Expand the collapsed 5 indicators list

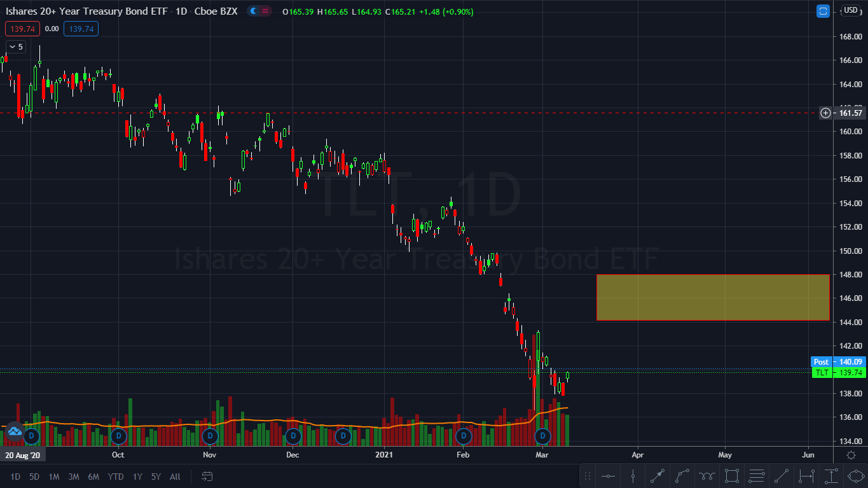coord(15,46)
